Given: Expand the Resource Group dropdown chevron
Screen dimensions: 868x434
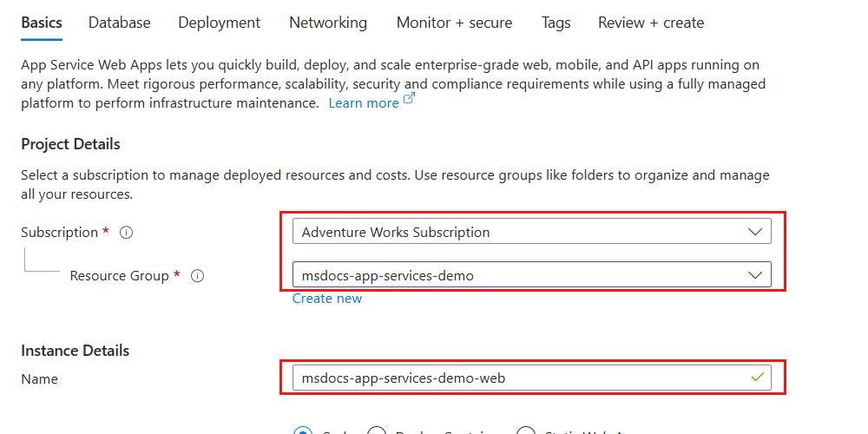Looking at the screenshot, I should coord(755,274).
